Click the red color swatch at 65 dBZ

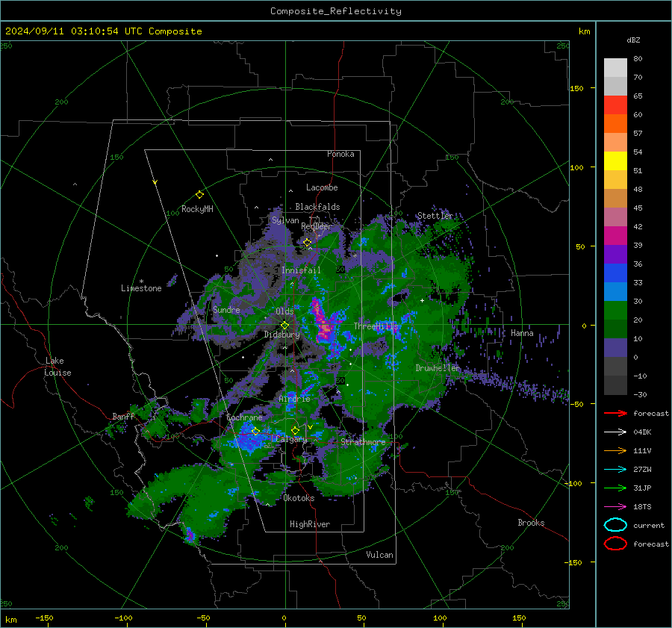coord(615,105)
